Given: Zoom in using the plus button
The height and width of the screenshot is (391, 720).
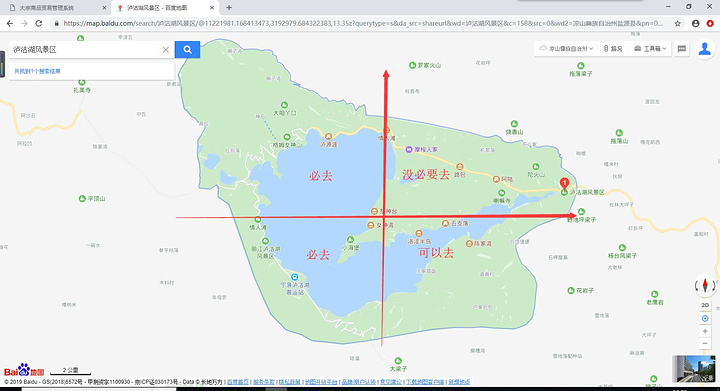Looking at the screenshot, I should (x=705, y=331).
